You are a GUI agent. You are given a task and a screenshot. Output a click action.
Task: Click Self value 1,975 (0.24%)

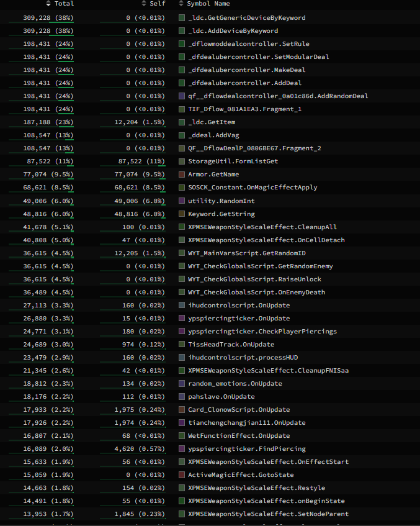(x=140, y=410)
